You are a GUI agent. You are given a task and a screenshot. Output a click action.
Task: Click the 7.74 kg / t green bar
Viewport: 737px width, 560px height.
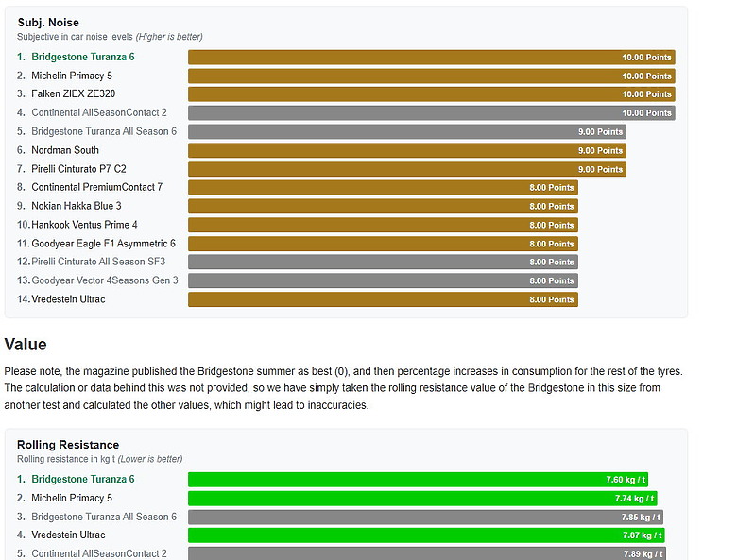click(422, 499)
